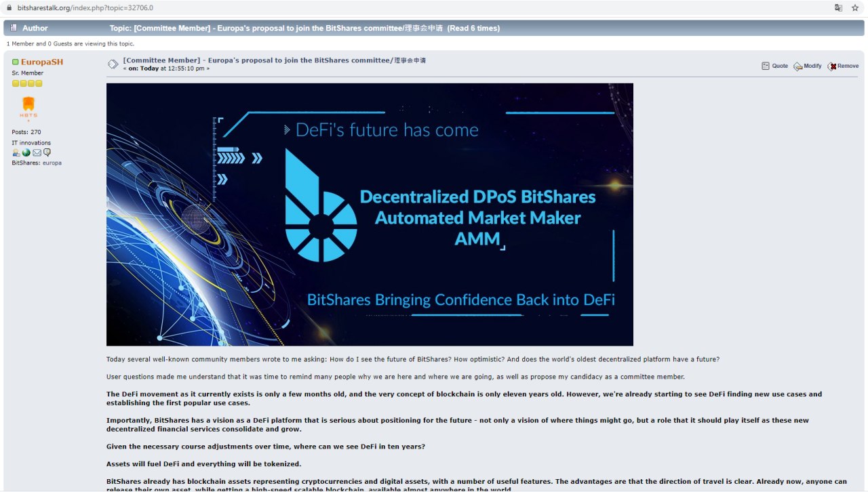868x492 pixels.
Task: Send email using the envelope icon
Action: coord(37,152)
